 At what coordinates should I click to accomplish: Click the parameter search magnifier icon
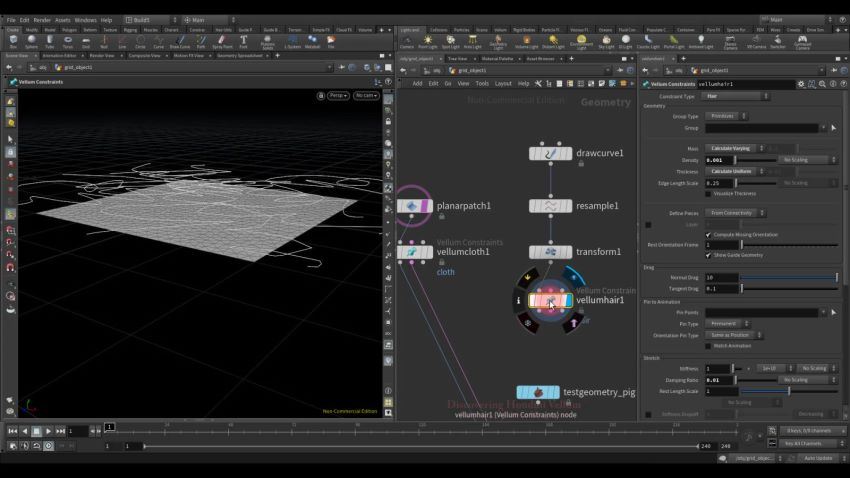coord(822,84)
